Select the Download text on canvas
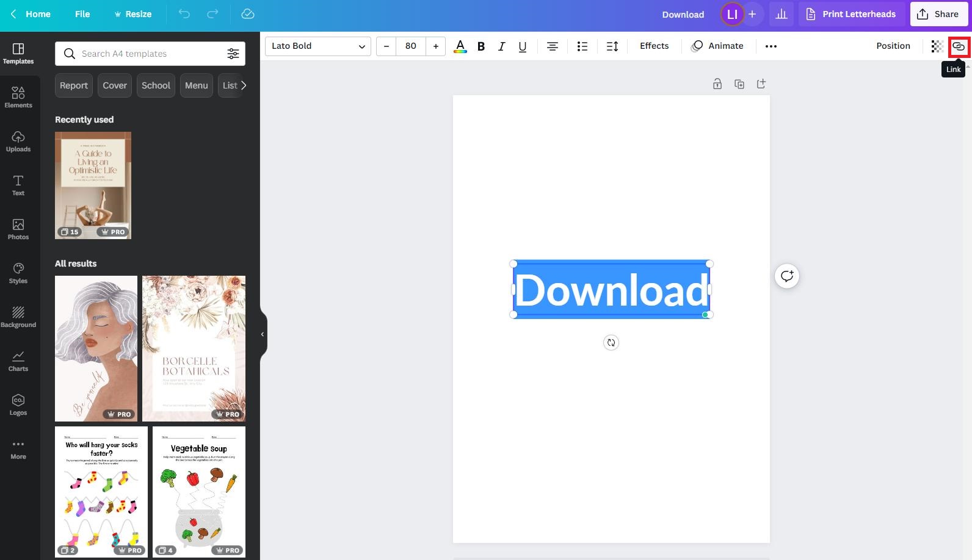972x560 pixels. [x=611, y=290]
